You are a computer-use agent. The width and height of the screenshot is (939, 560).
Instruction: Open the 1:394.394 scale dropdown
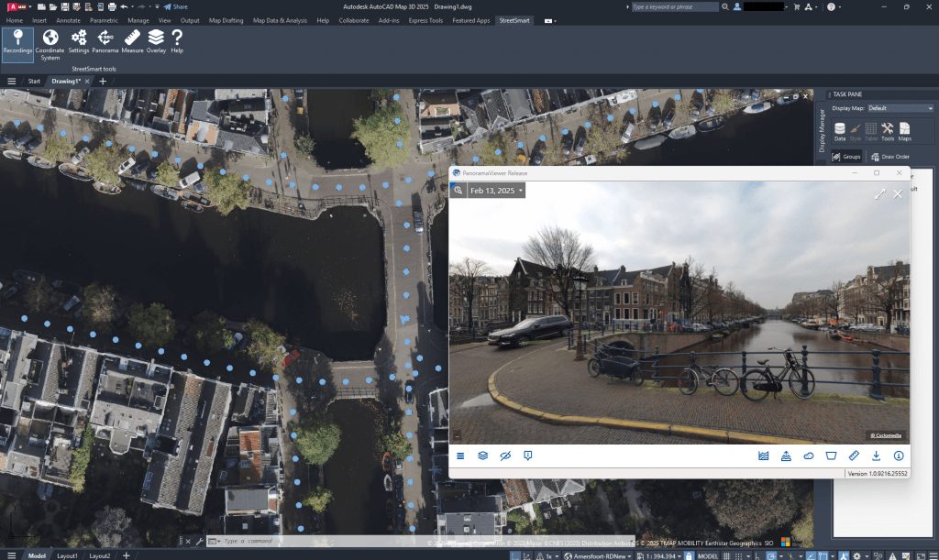pos(659,555)
